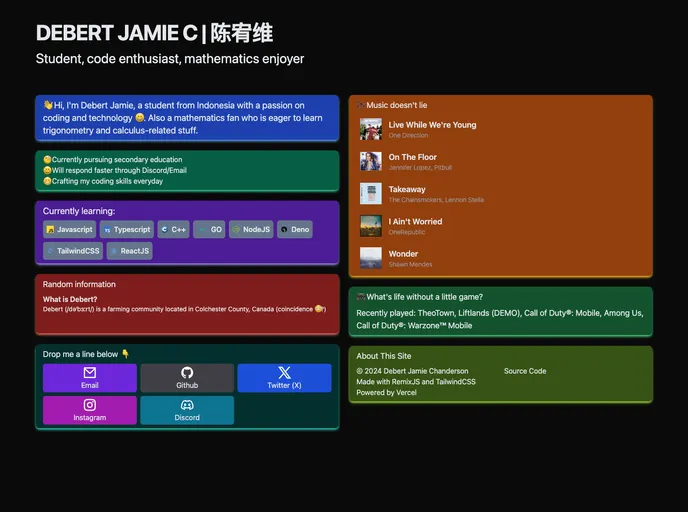Viewport: 688px width, 512px height.
Task: Select the TailwindCSS badge
Action: 72,251
